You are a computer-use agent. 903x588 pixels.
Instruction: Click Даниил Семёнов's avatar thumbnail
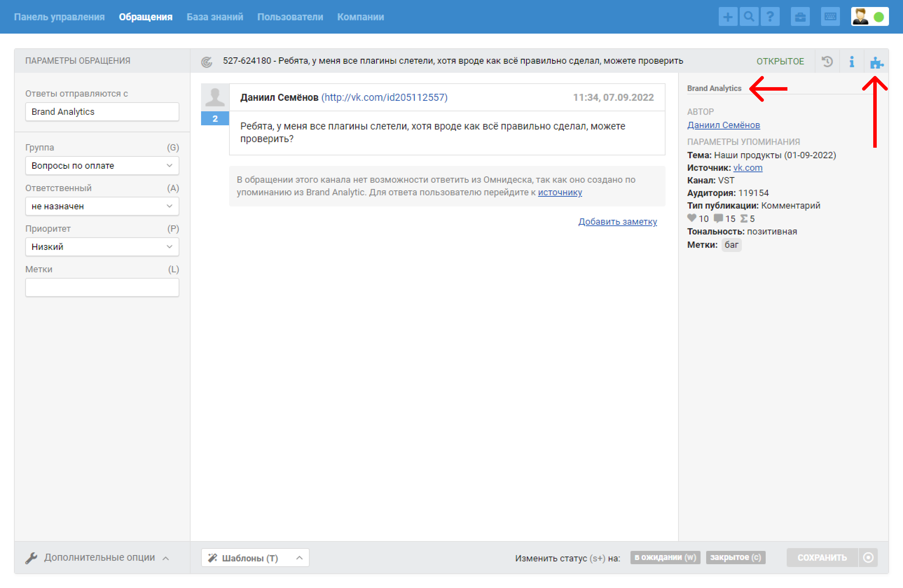click(x=215, y=97)
